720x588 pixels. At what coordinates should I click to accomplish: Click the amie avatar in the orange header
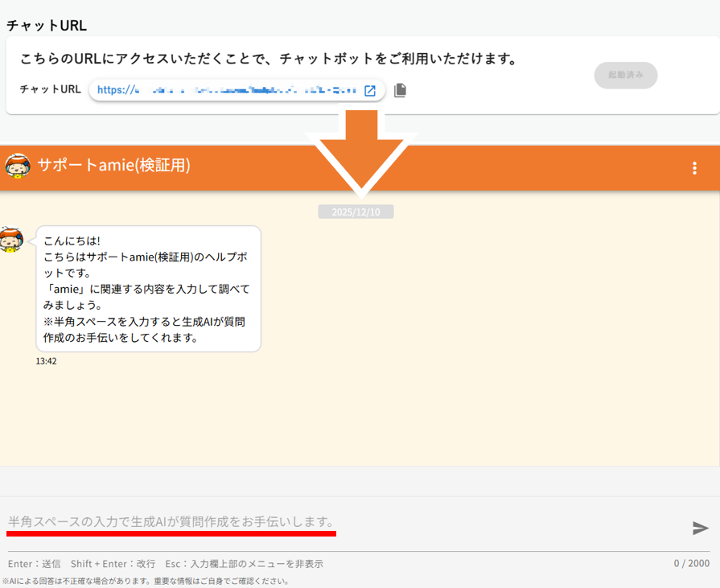click(17, 166)
